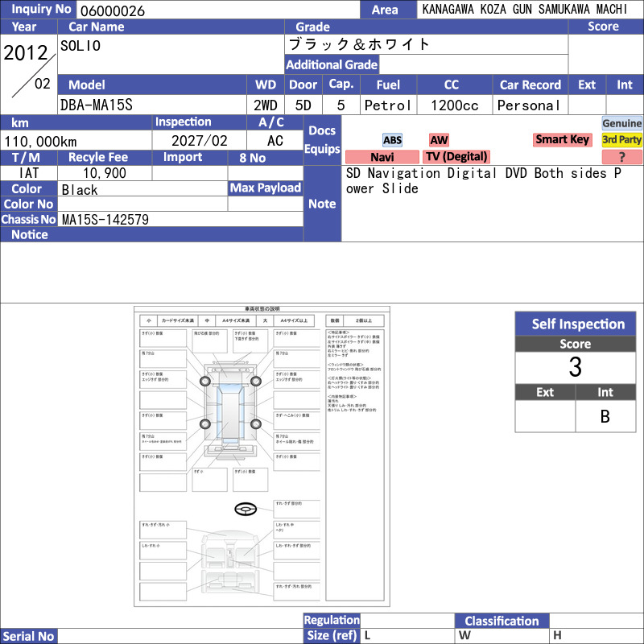
Task: Click the Serial No label
Action: pyautogui.click(x=29, y=636)
